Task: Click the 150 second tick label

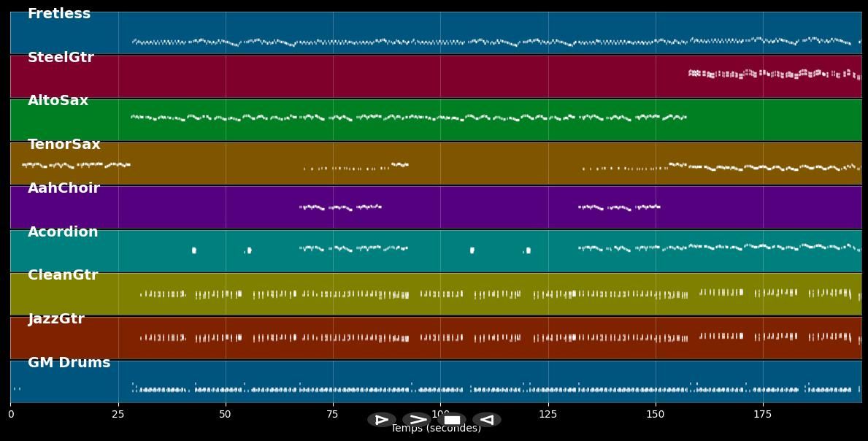Action: pos(656,414)
